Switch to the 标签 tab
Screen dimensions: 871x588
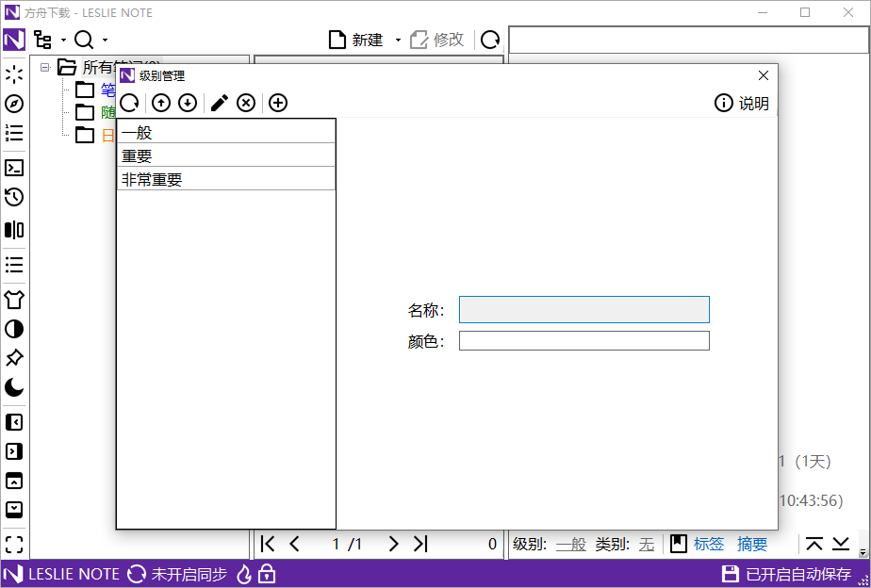click(x=709, y=544)
